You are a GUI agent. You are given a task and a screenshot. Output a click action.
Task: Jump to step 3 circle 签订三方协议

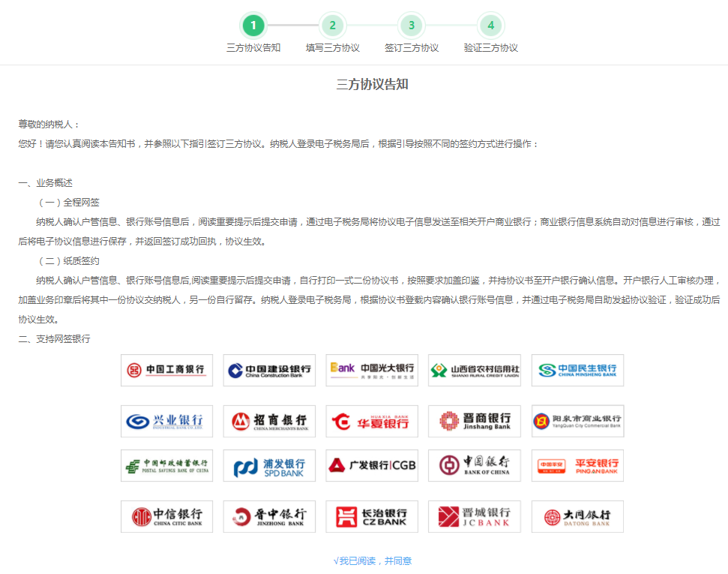[412, 25]
